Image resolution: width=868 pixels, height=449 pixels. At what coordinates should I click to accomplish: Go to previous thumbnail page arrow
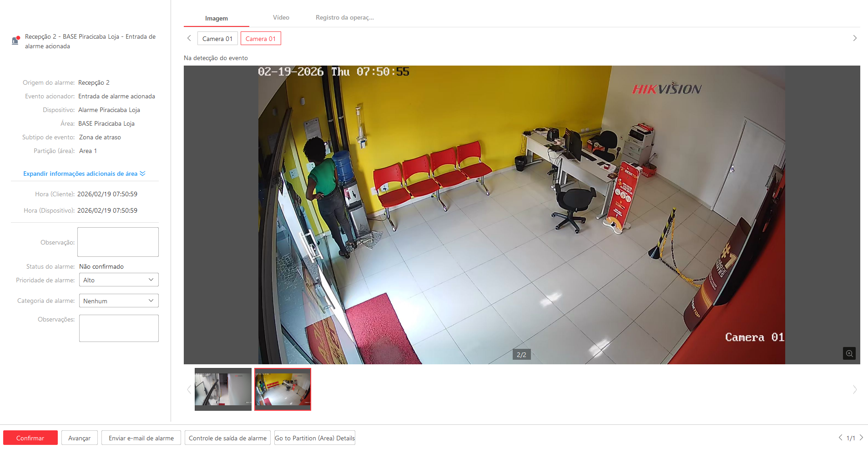click(x=189, y=389)
